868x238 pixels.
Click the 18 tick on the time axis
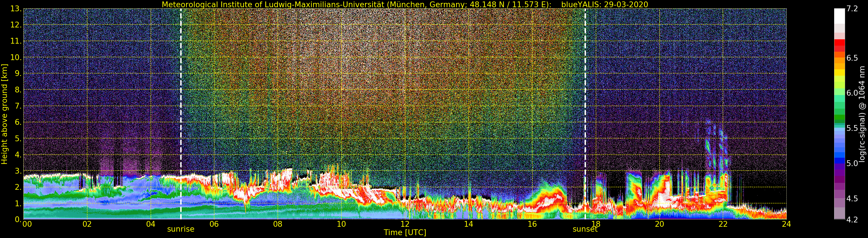(596, 224)
